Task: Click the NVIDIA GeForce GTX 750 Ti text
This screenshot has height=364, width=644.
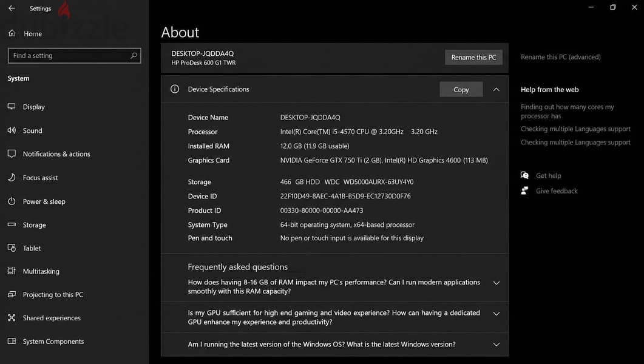Action: [x=331, y=160]
